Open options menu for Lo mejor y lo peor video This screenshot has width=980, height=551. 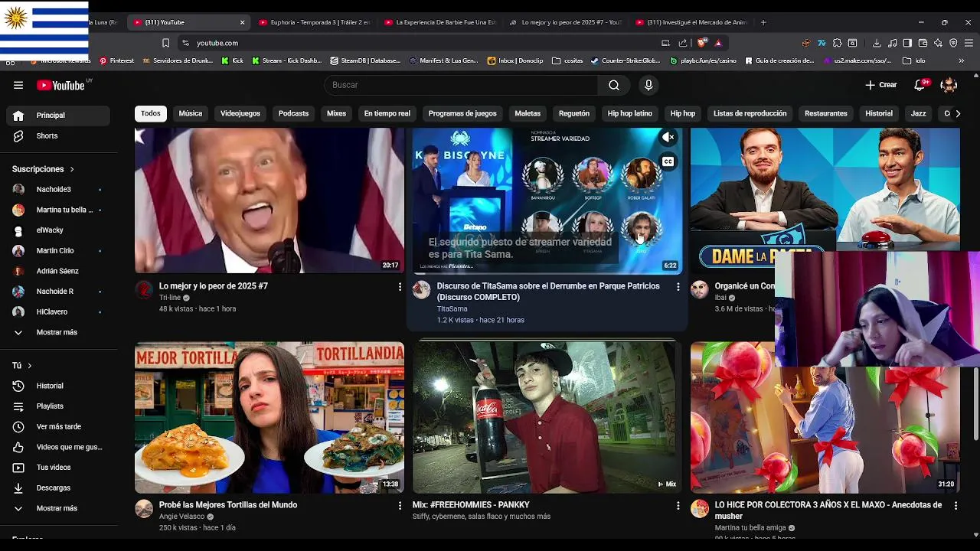(400, 286)
